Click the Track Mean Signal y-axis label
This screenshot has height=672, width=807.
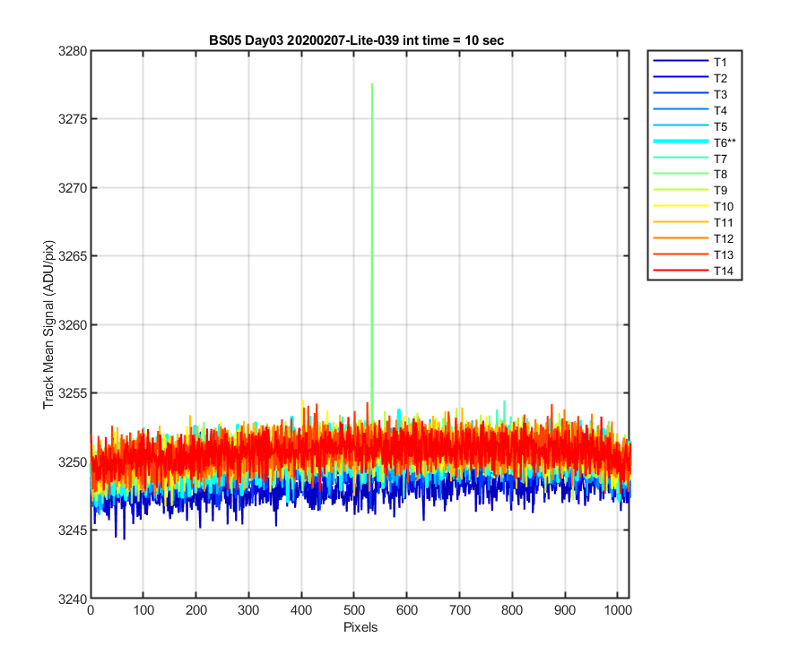tap(48, 324)
